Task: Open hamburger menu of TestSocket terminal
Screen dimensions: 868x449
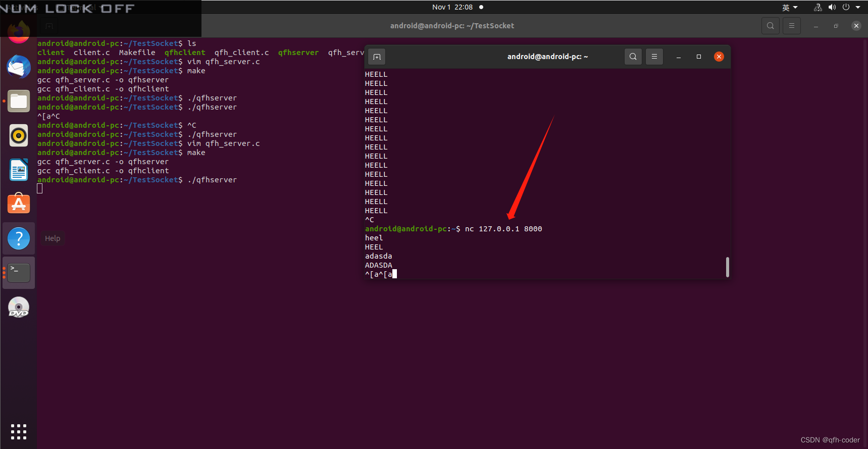Action: tap(792, 26)
